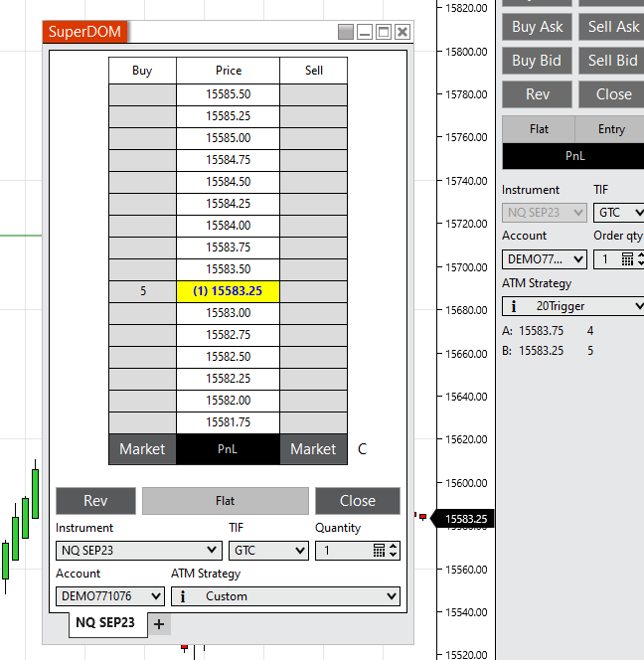
Task: Click Rev in Chart Trader
Action: coord(537,94)
